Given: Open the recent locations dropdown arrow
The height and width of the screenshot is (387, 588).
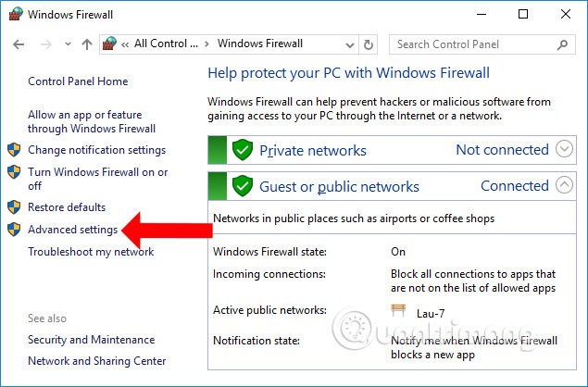Looking at the screenshot, I should pos(67,44).
